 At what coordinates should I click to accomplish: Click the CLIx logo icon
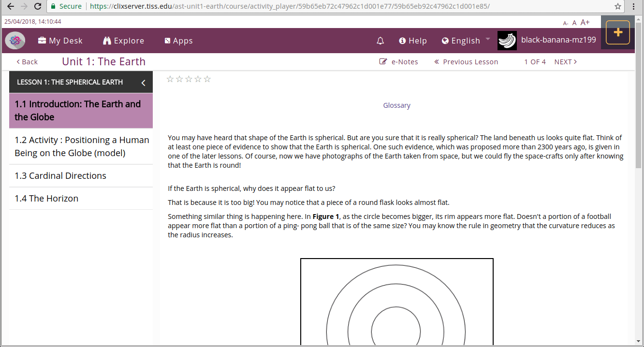pos(15,41)
